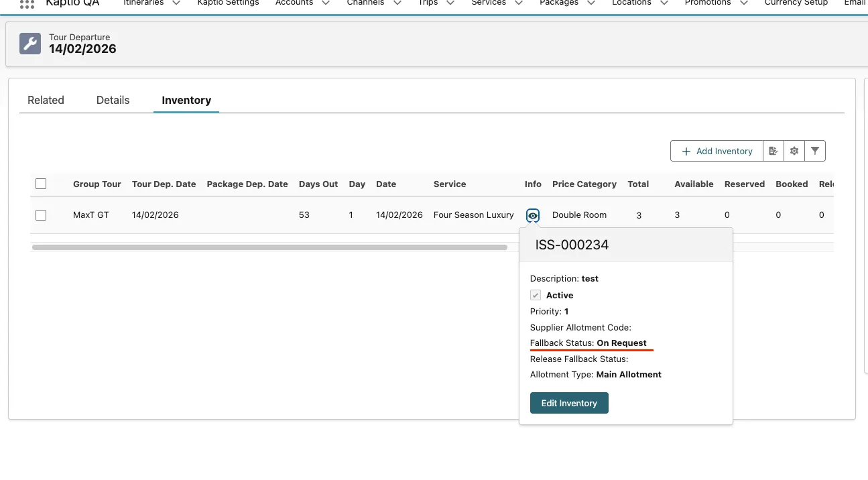
Task: Switch to the Related tab
Action: click(x=46, y=100)
